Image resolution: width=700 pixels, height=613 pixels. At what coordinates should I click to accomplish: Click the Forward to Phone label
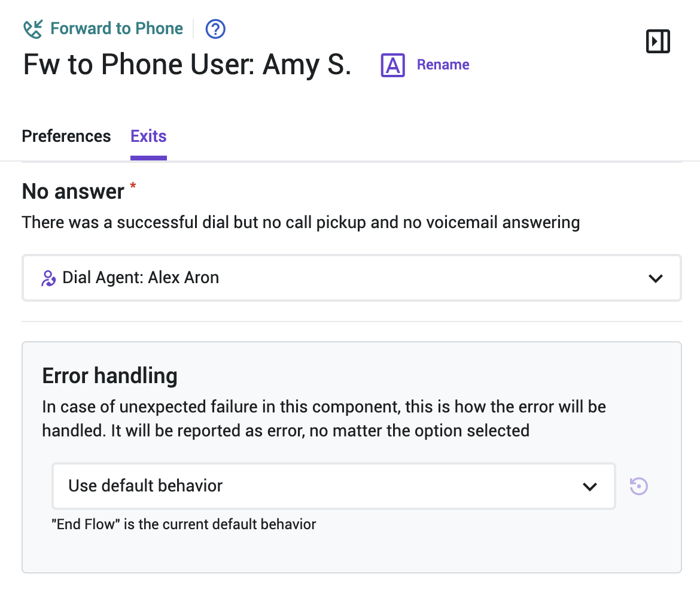point(117,29)
